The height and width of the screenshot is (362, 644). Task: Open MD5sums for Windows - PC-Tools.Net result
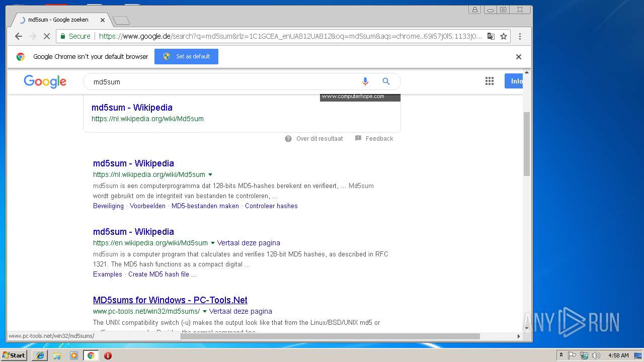click(x=170, y=300)
